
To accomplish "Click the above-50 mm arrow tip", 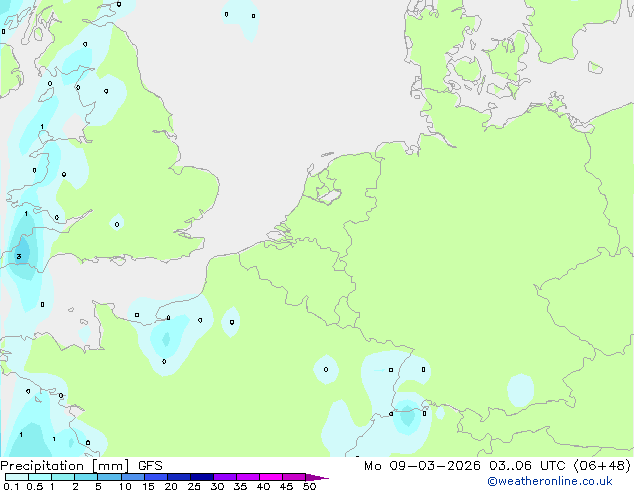I will (x=317, y=477).
